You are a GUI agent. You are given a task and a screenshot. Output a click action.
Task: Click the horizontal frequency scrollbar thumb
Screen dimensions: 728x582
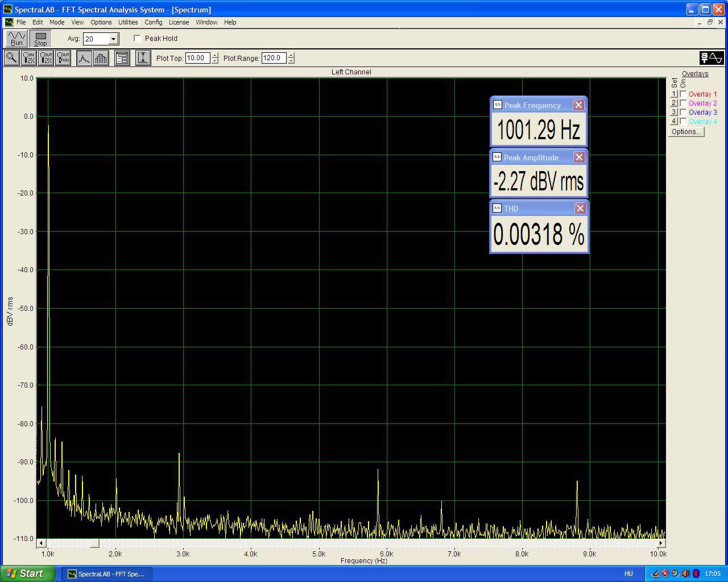94,543
